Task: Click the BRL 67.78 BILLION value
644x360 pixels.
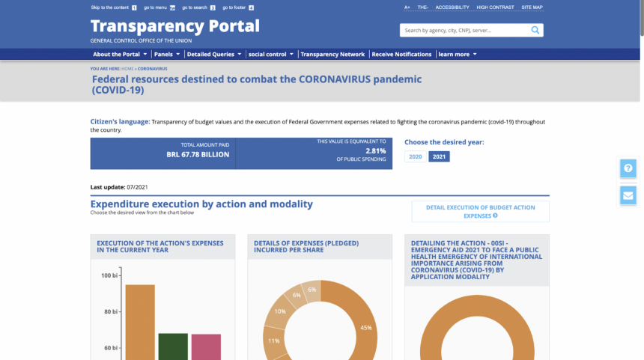Action: click(198, 155)
